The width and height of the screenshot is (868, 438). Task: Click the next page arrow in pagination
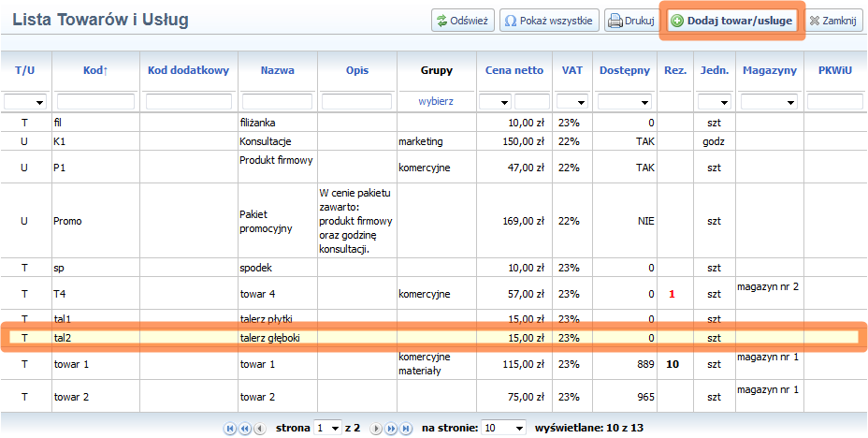(x=377, y=428)
